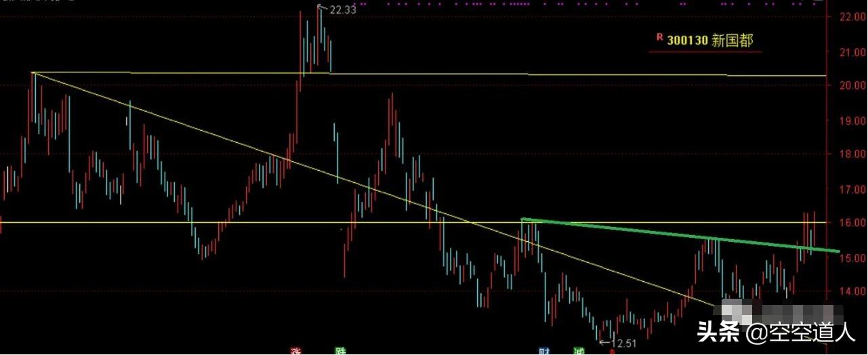The width and height of the screenshot is (868, 355).
Task: Click the 14.00 price axis label
Action: [x=852, y=291]
